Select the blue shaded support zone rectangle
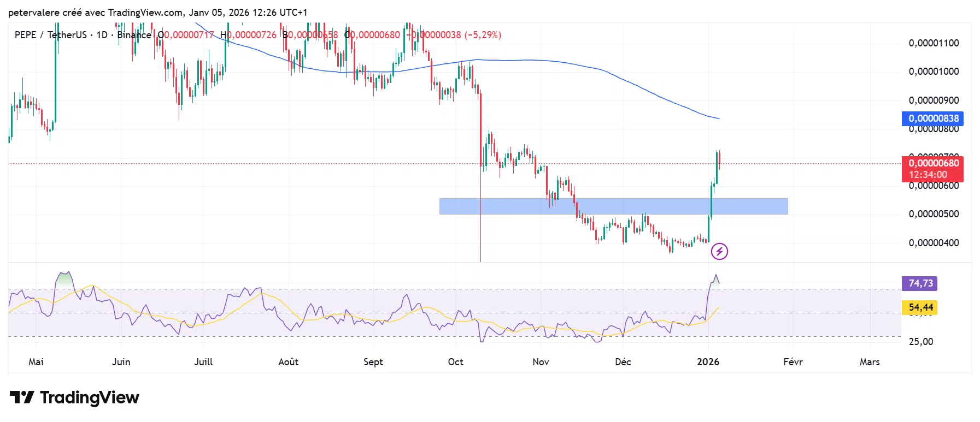 (x=613, y=206)
